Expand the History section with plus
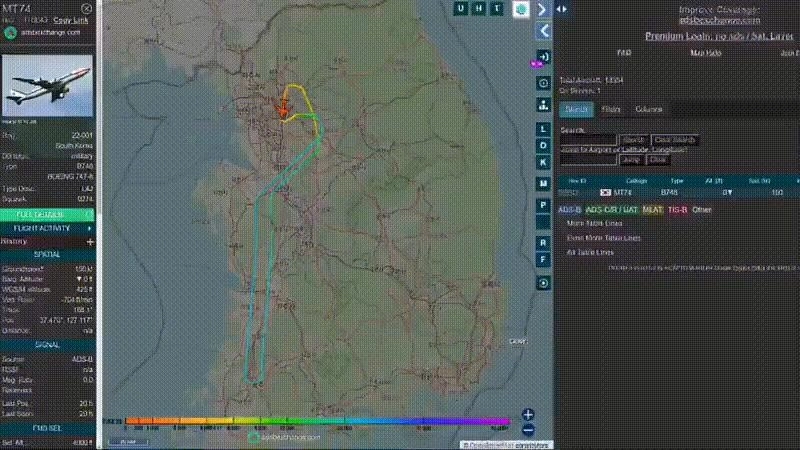The image size is (800, 450). 90,241
